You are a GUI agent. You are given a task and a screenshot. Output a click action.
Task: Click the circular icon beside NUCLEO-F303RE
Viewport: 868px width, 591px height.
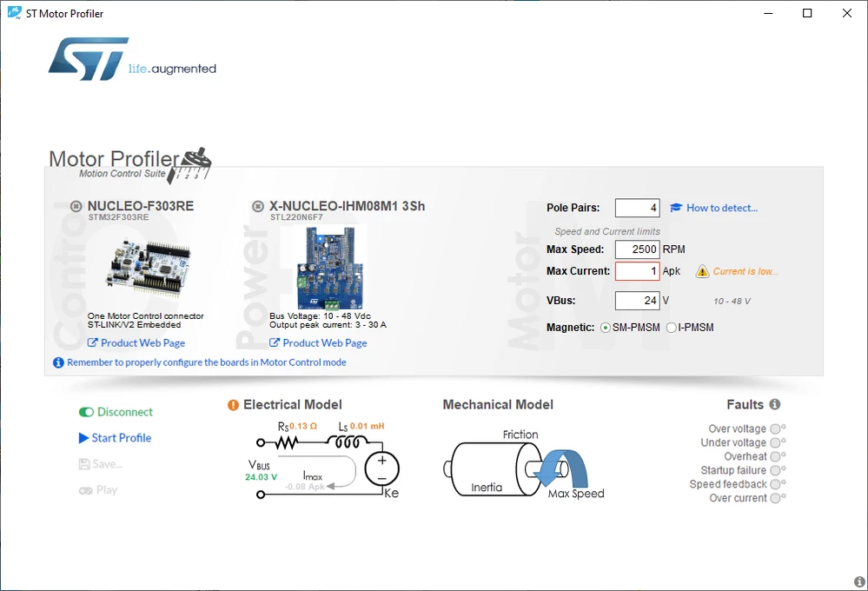click(76, 207)
